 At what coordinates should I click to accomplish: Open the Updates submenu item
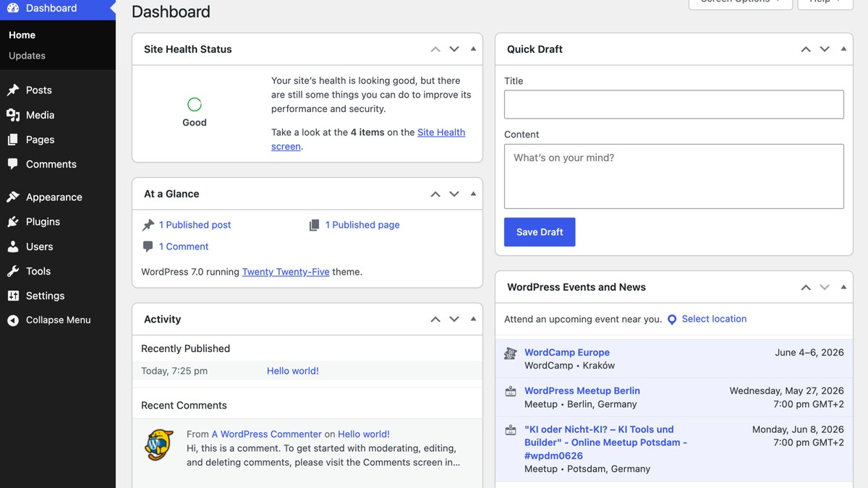click(27, 56)
